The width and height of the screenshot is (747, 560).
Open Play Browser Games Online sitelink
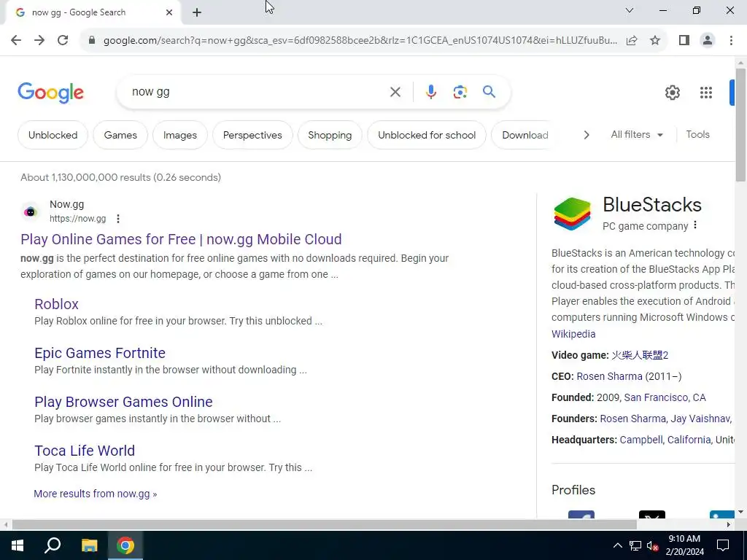(123, 402)
